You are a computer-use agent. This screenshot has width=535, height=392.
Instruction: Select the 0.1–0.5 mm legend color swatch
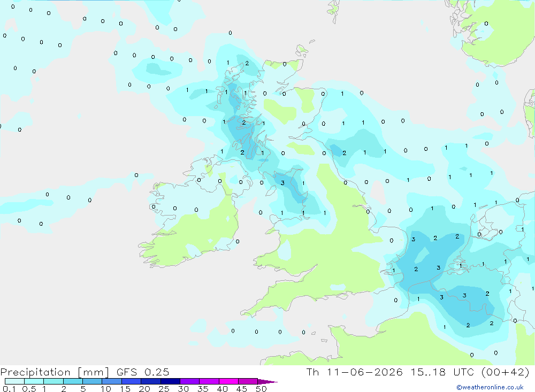(14, 381)
